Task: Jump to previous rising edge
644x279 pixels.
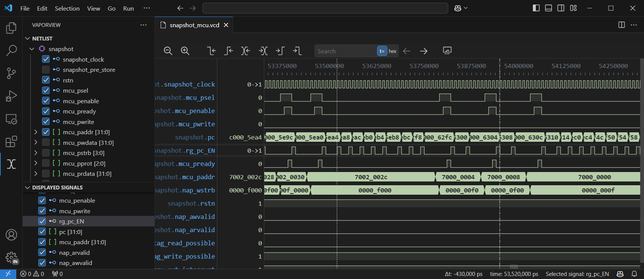Action: [x=229, y=51]
